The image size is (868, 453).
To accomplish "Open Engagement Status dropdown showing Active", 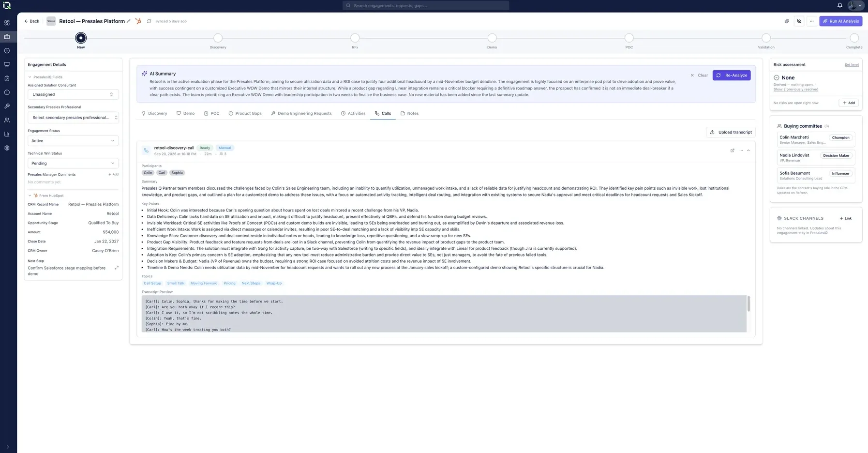I will [73, 141].
